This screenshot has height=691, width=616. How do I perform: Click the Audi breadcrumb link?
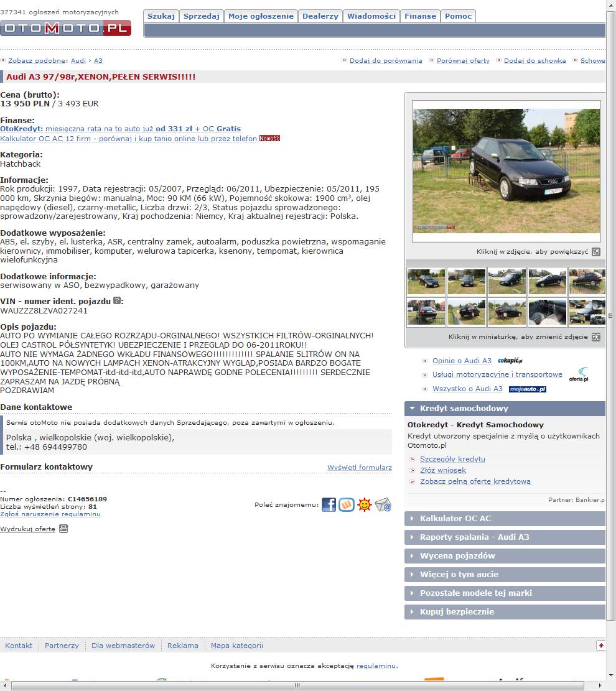click(x=78, y=61)
